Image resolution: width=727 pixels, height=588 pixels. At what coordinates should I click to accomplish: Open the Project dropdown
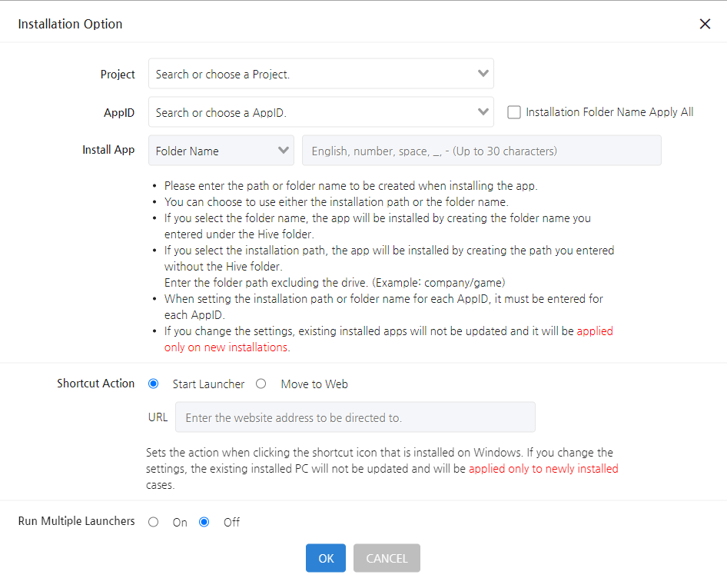click(x=320, y=74)
